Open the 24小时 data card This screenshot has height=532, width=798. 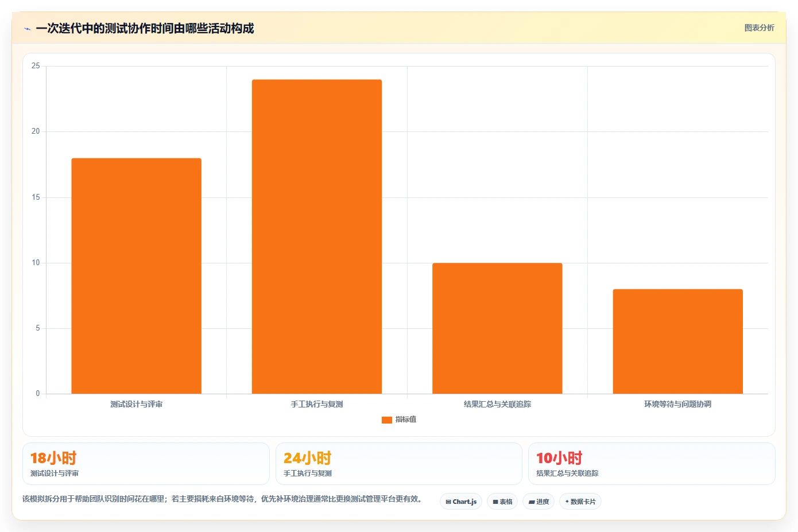(399, 464)
